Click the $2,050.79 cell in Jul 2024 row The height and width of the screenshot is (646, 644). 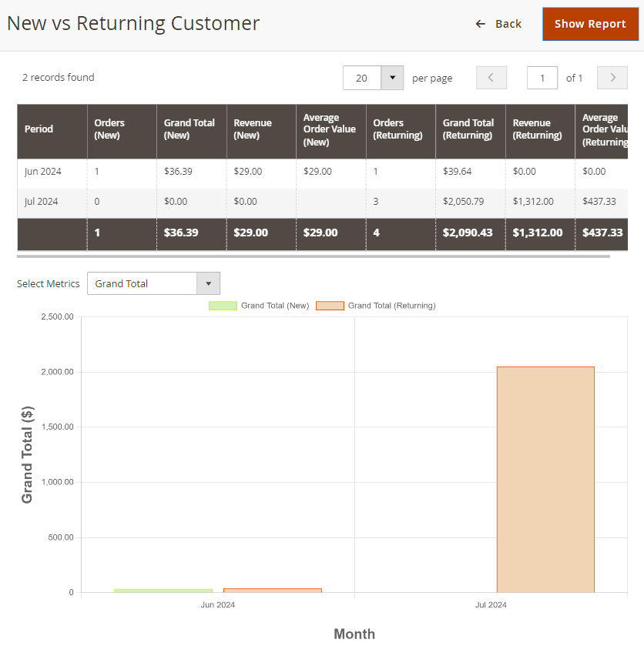pyautogui.click(x=471, y=203)
